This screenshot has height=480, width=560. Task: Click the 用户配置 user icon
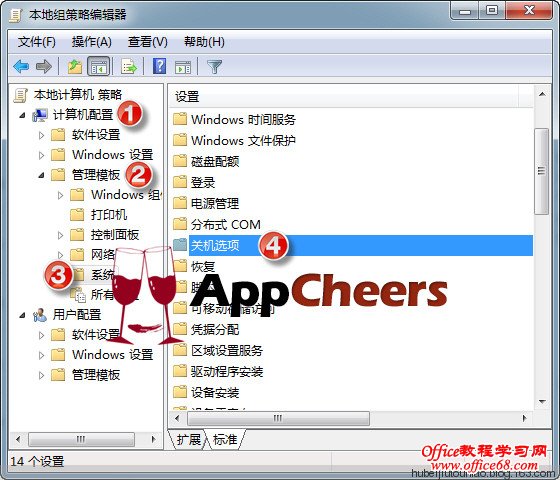coord(40,315)
